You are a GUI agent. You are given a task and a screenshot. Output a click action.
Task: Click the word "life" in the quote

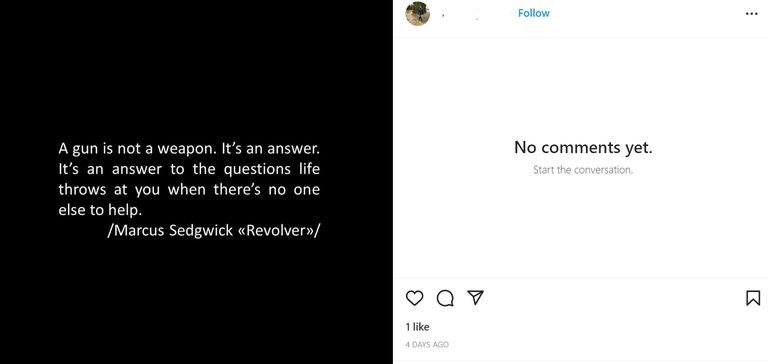point(310,169)
